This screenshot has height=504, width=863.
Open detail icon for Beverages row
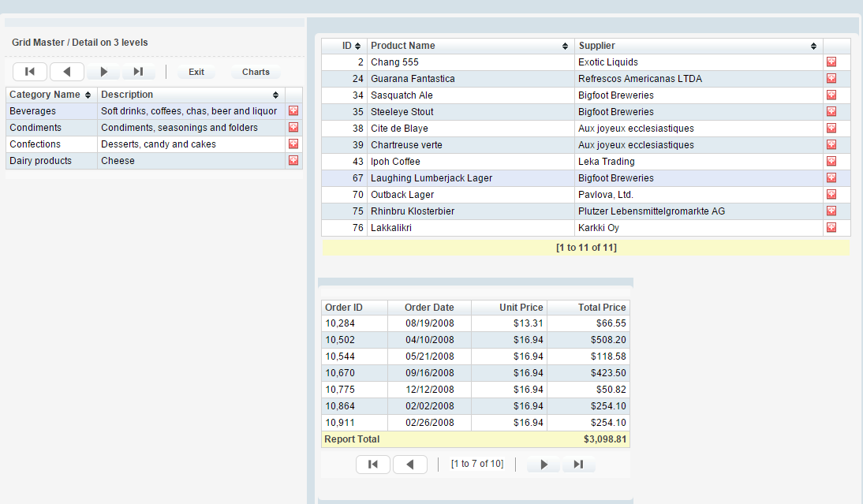click(x=293, y=111)
